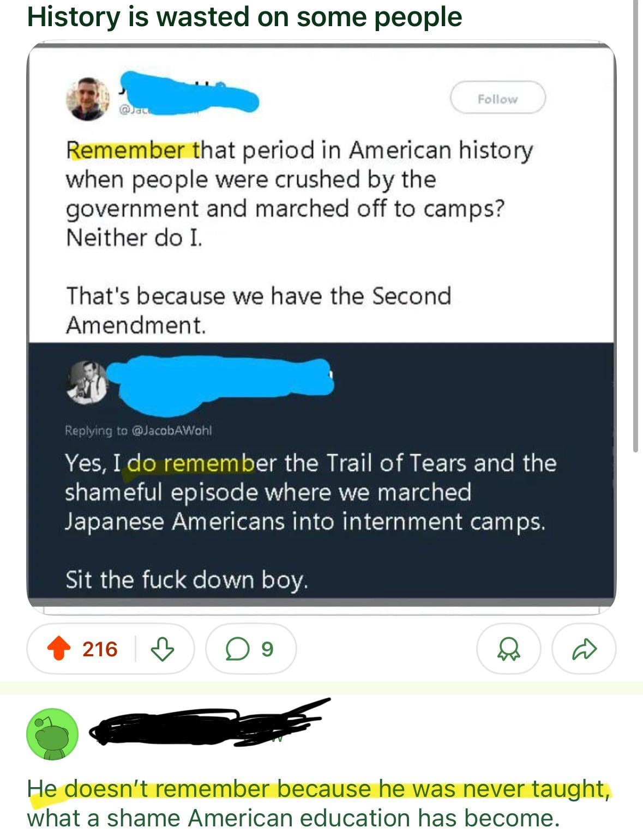The height and width of the screenshot is (840, 643).
Task: Open the 9 comments
Action: coord(251,649)
